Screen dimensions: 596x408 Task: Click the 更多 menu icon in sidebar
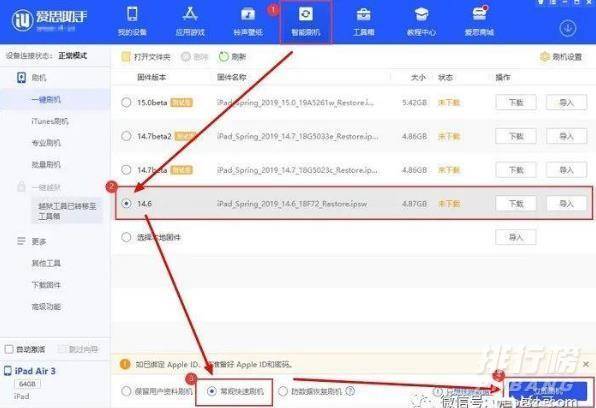click(x=21, y=241)
